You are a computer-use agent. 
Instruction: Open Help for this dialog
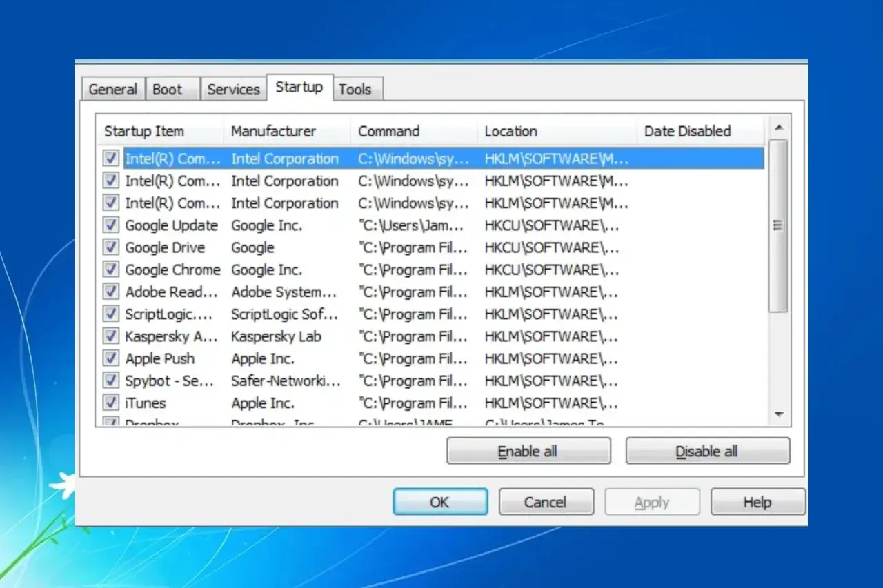tap(757, 502)
